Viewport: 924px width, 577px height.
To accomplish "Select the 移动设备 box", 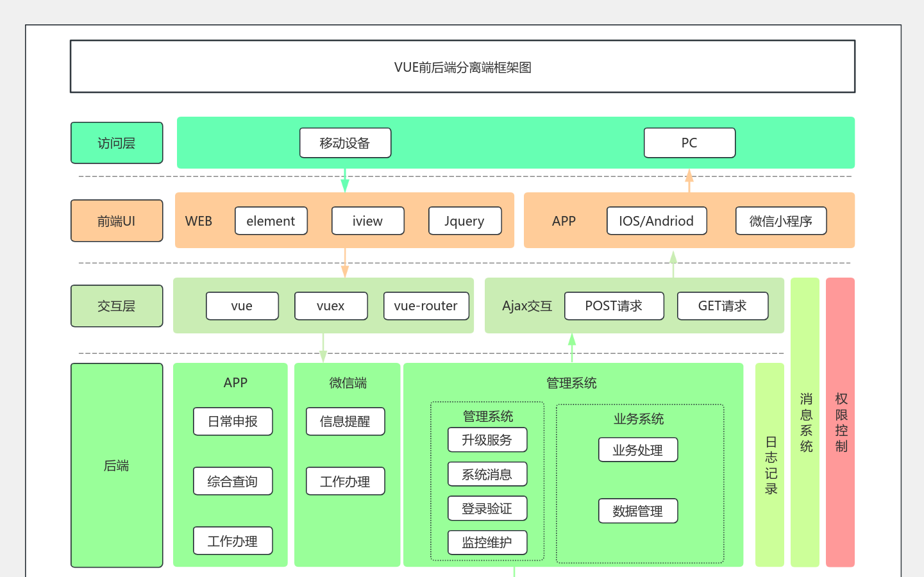I will pyautogui.click(x=345, y=143).
